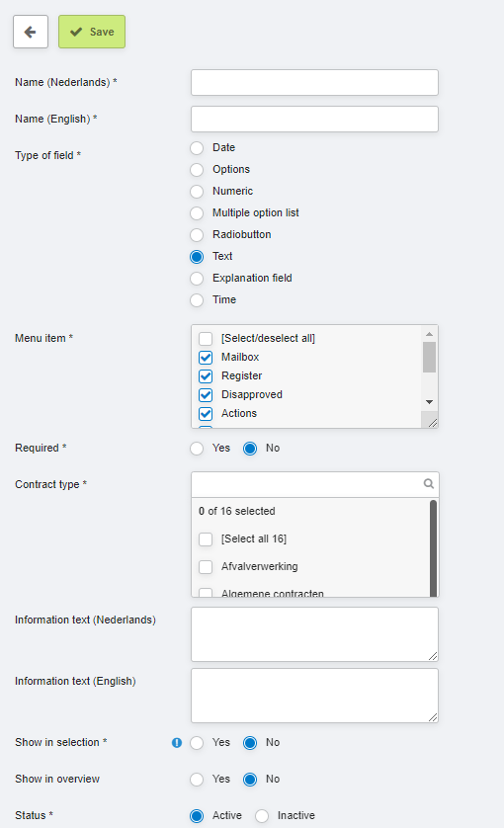This screenshot has height=828, width=504.
Task: Uncheck the Mailbox menu item
Action: click(206, 358)
